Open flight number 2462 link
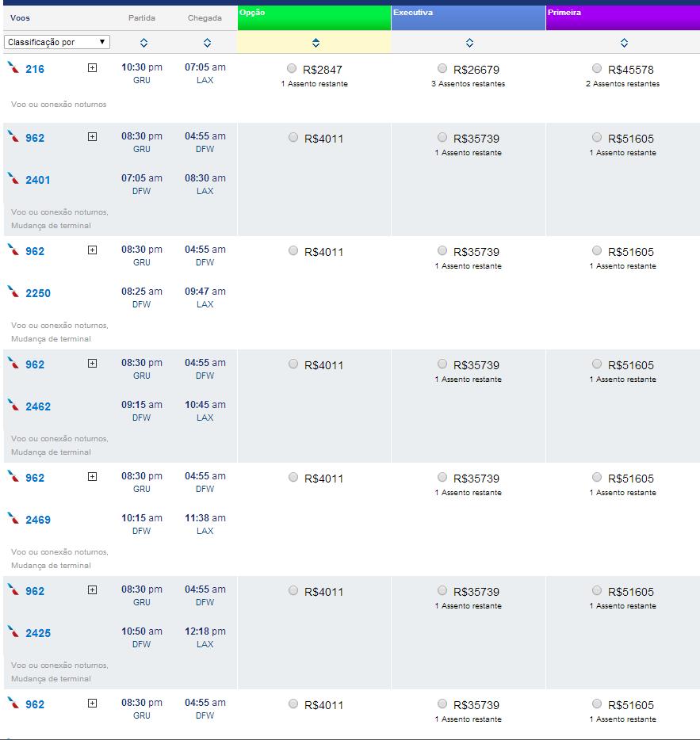700x740 pixels. click(x=38, y=406)
